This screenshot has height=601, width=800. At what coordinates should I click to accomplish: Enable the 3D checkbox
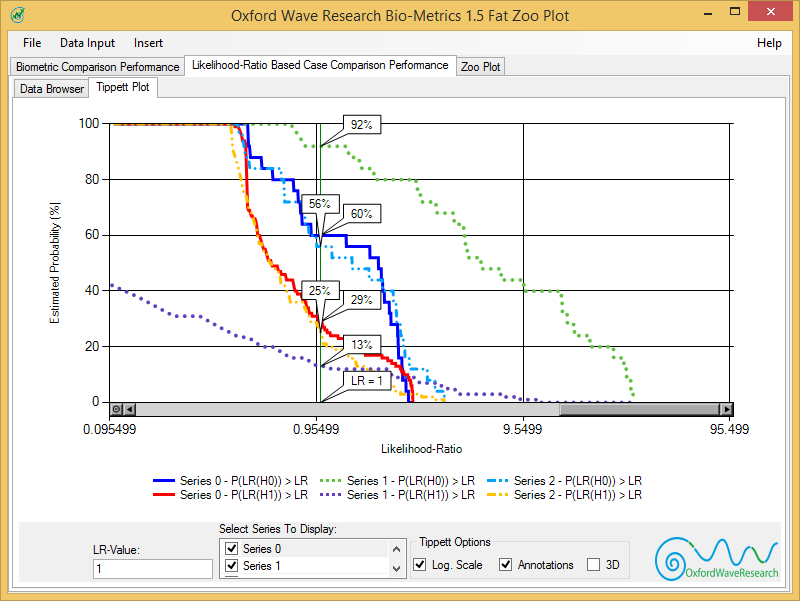click(x=593, y=565)
